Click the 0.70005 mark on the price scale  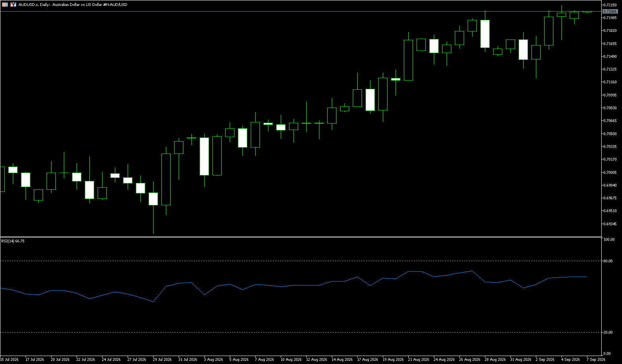(x=610, y=172)
